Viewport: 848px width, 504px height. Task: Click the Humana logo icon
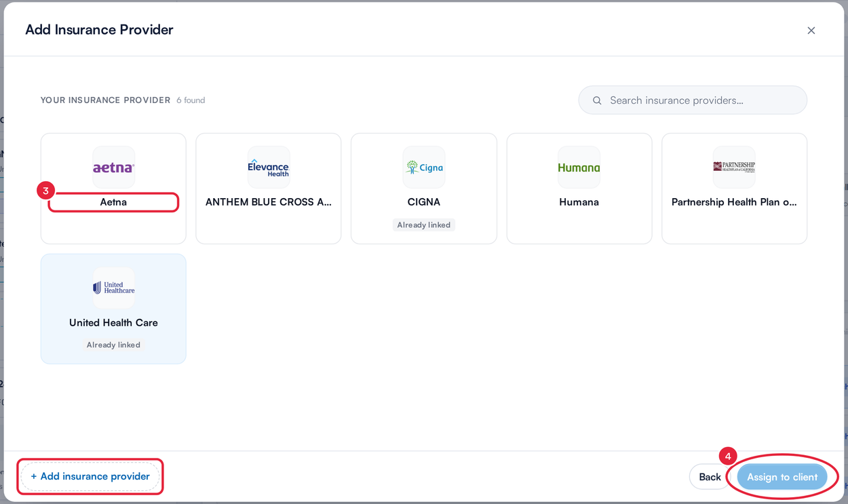tap(579, 167)
